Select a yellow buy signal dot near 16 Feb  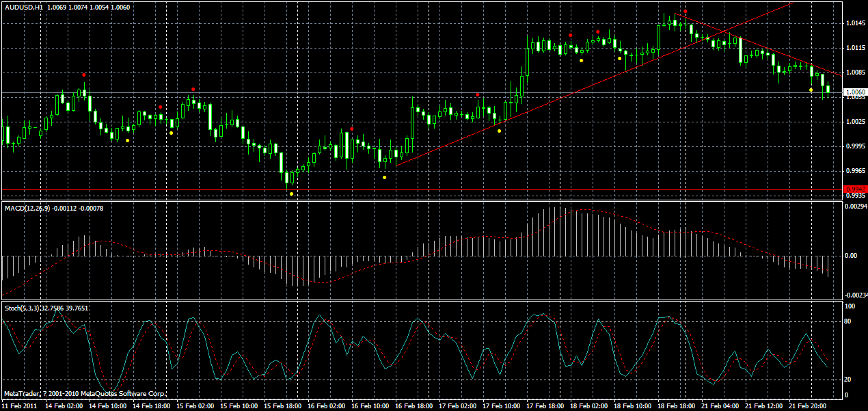[384, 176]
